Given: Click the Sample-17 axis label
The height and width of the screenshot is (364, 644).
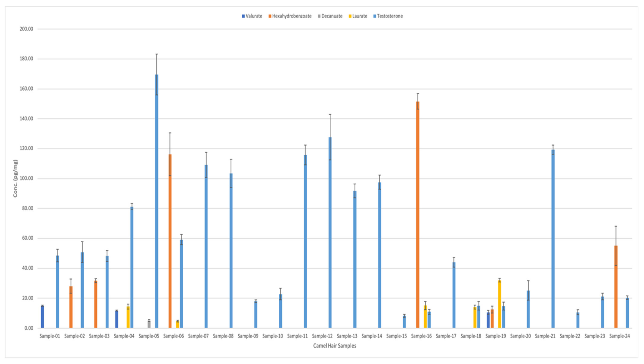Looking at the screenshot, I should 446,336.
